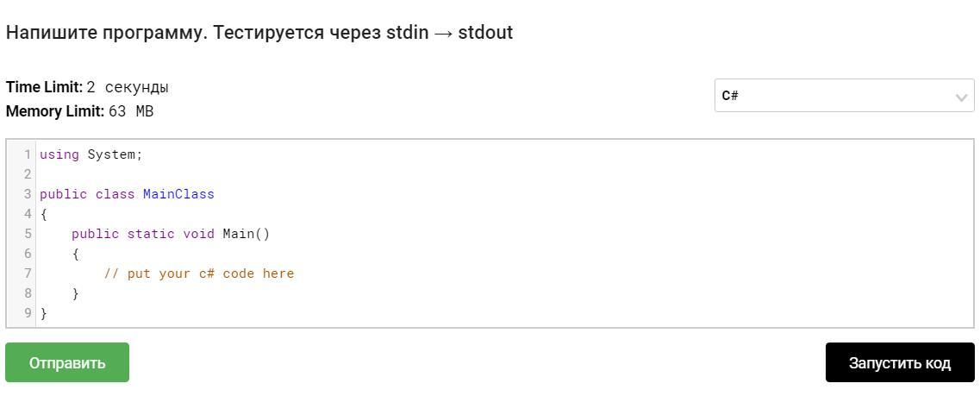Click the Запустить код button

(x=899, y=363)
